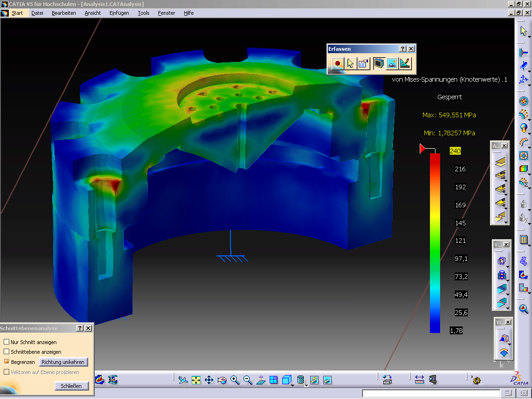Open the Datei menu
Viewport: 532px width, 399px height.
pos(37,13)
